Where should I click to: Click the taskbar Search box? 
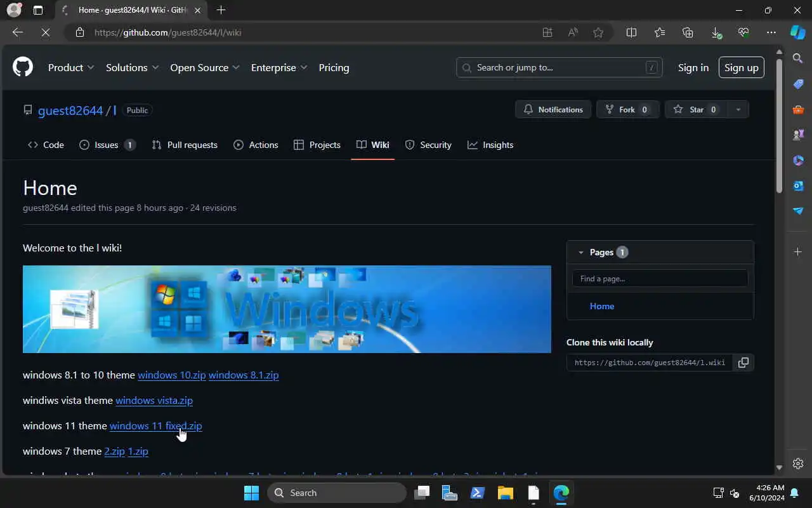pos(337,493)
